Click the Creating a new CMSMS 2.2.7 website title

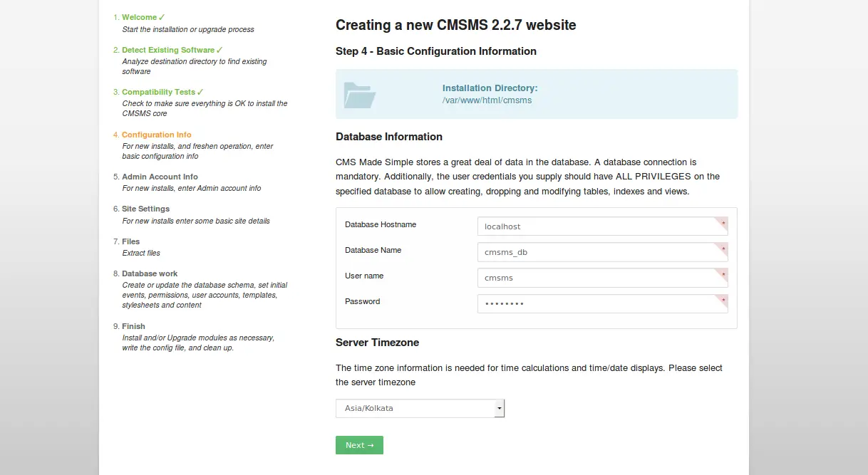coord(456,25)
